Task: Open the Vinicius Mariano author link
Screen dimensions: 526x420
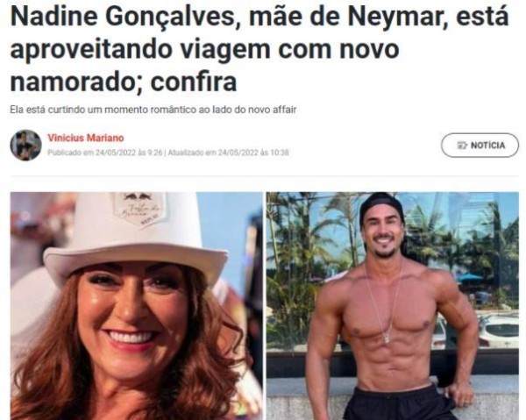Action: click(86, 138)
